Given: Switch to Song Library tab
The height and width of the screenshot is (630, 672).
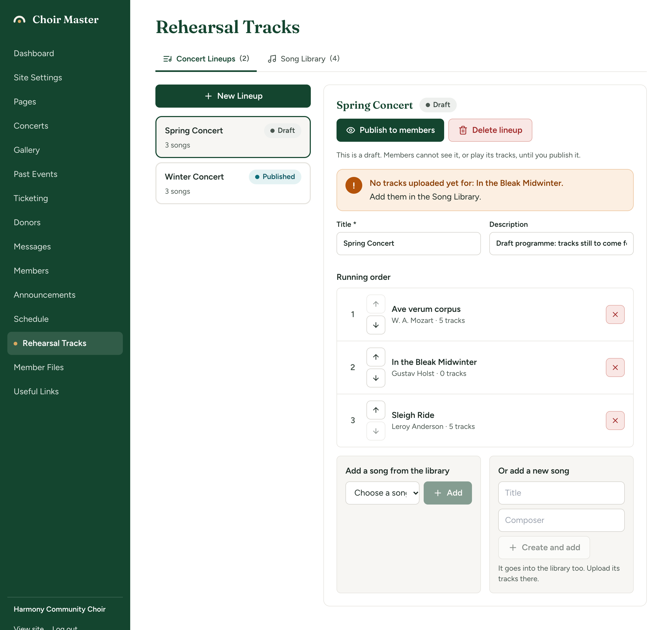Looking at the screenshot, I should tap(303, 59).
